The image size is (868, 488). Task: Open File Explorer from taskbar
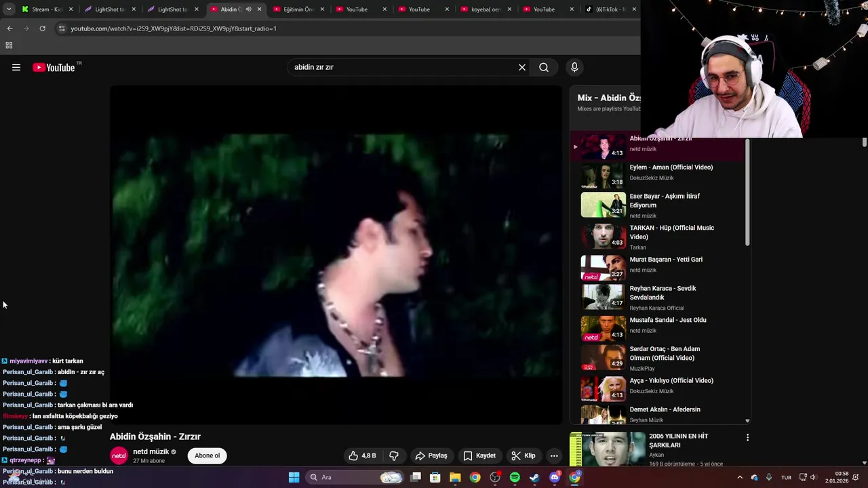455,477
